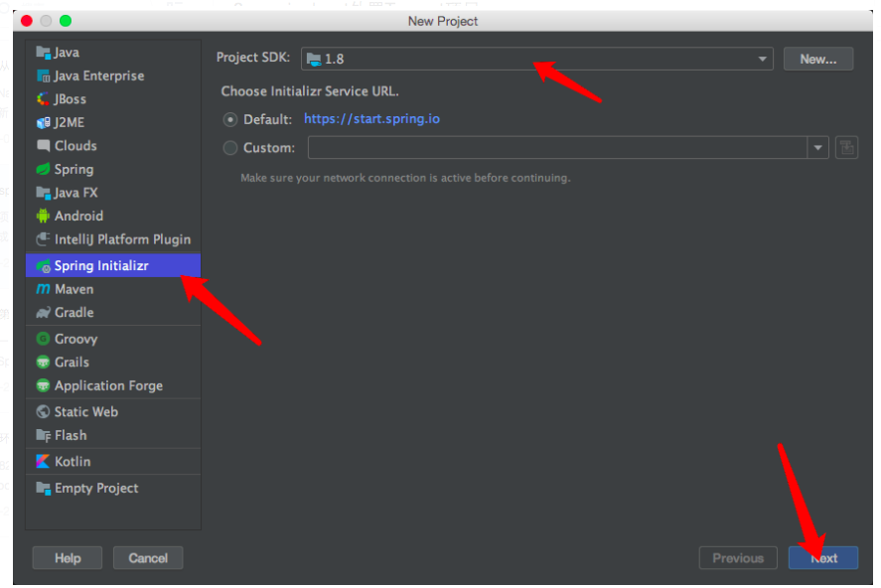Click the Android list entry label
The height and width of the screenshot is (588, 881).
pyautogui.click(x=78, y=216)
